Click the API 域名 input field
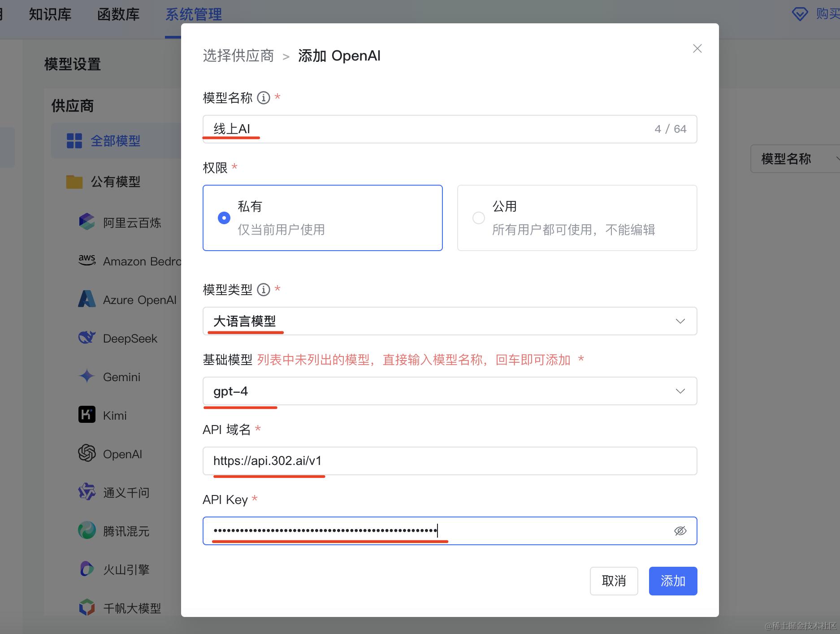This screenshot has width=840, height=634. pyautogui.click(x=450, y=461)
